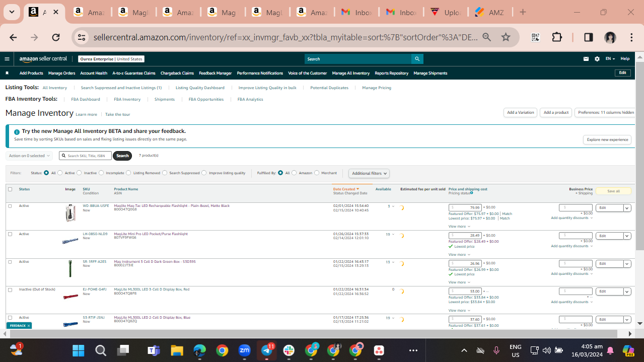Screen dimensions: 644x362
Task: Open Feedback Manager in nav bar
Action: point(216,73)
